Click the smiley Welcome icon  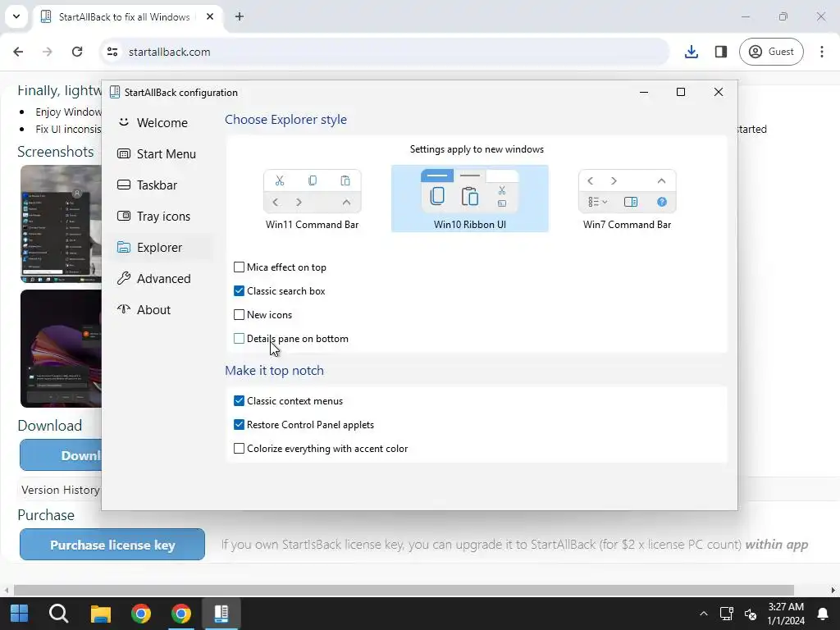[124, 122]
